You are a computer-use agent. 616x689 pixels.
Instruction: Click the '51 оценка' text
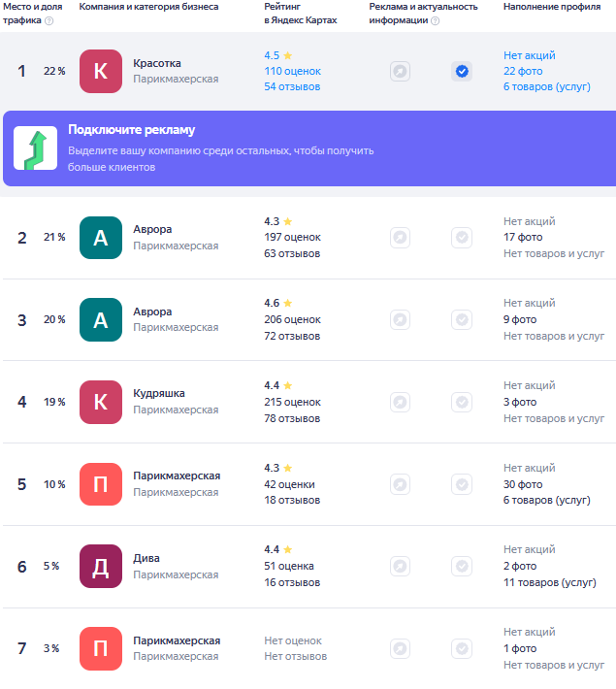[x=289, y=566]
